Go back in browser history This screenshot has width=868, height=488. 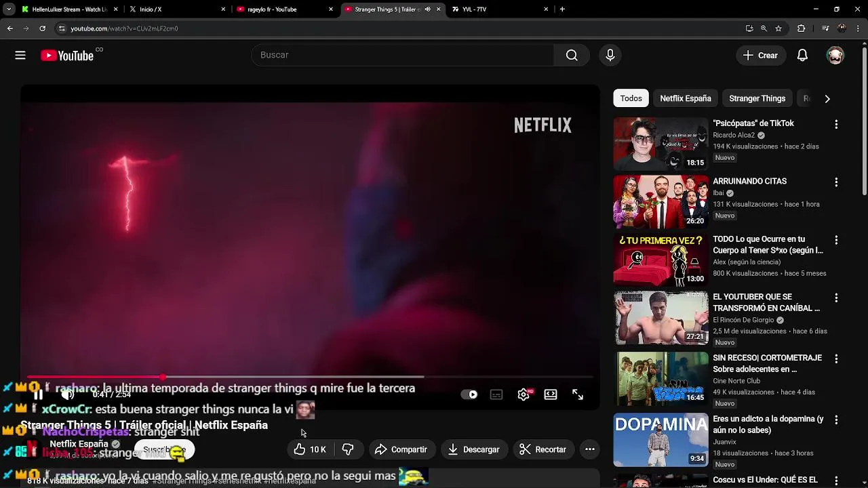point(9,28)
